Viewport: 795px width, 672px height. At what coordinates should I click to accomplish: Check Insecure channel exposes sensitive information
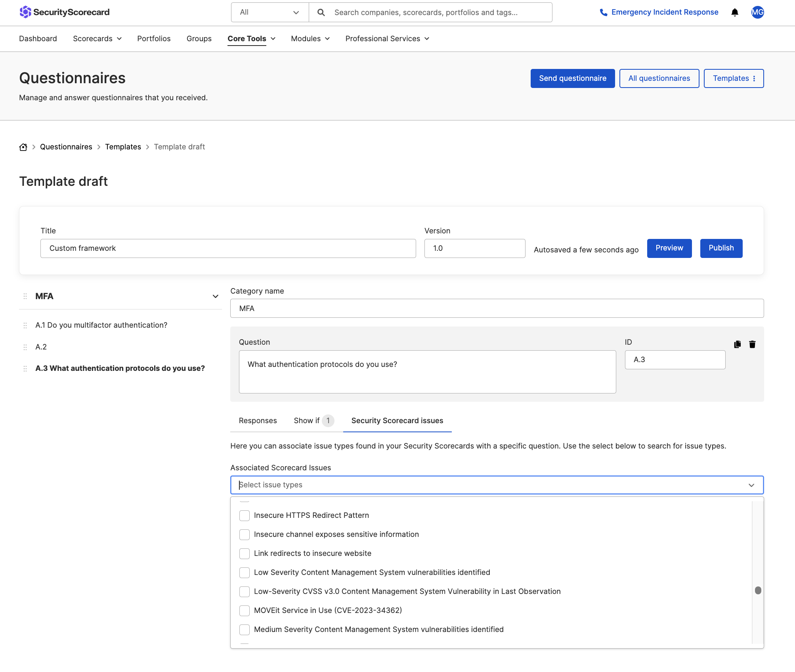(245, 535)
